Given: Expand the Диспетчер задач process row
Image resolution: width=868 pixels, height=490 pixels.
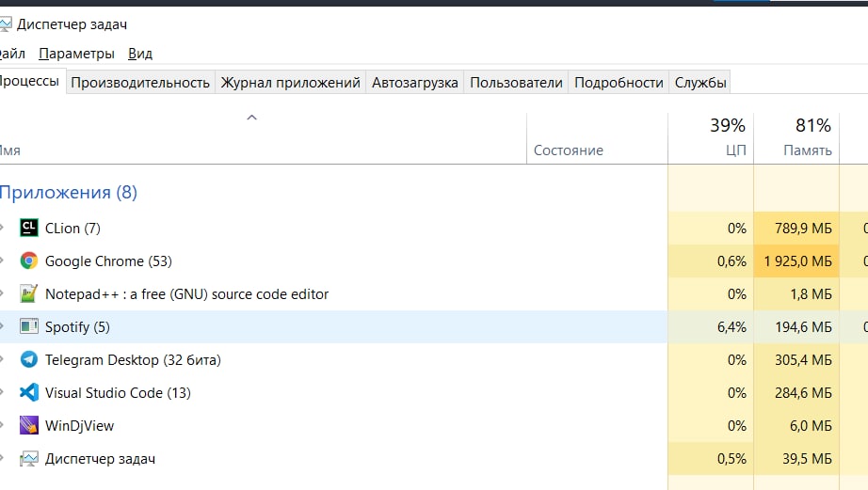Looking at the screenshot, I should coord(2,457).
